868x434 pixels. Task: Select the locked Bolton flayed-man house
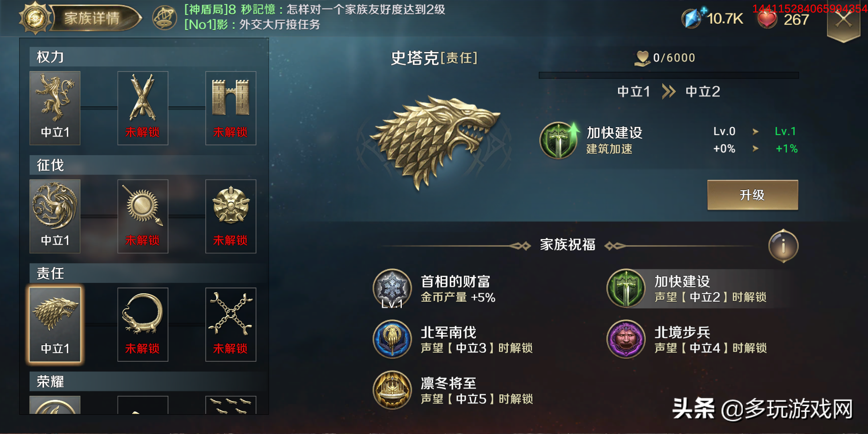pyautogui.click(x=143, y=108)
